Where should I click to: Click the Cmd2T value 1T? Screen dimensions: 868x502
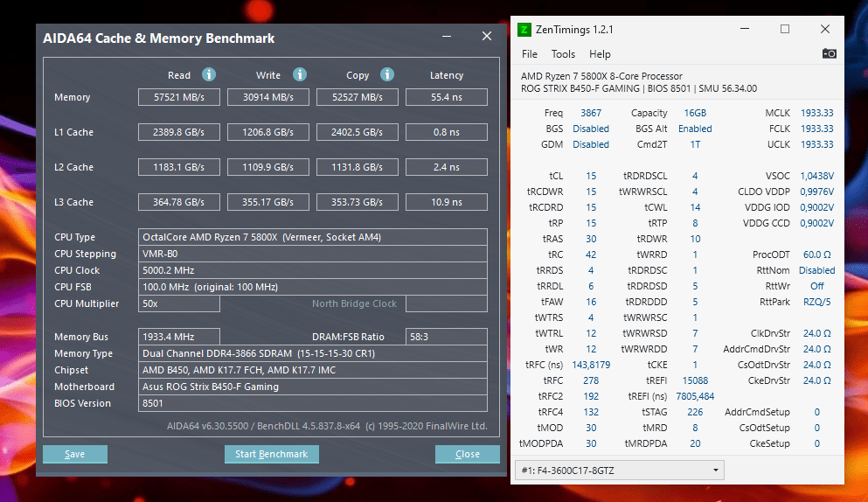(x=695, y=144)
